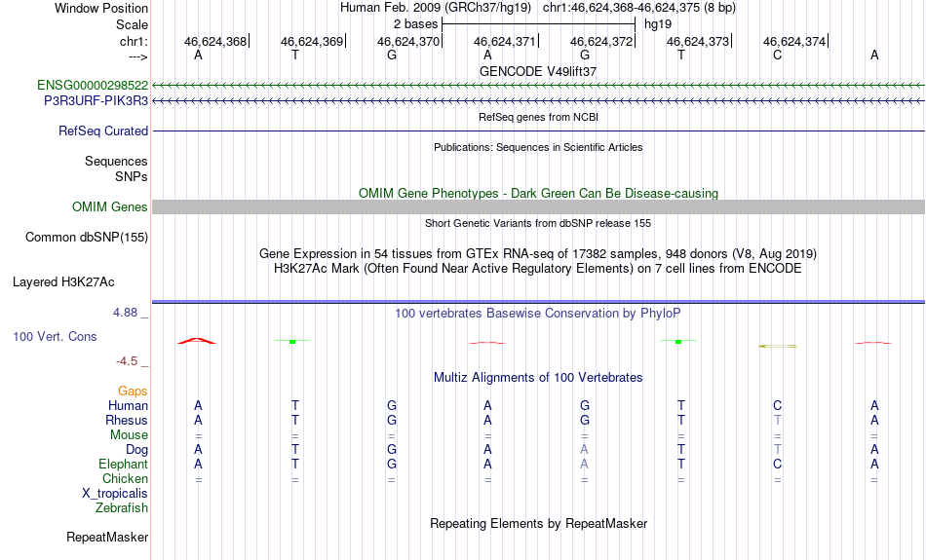Click the green conservation marker under 46,624,373
The width and height of the screenshot is (926, 560).
point(678,341)
